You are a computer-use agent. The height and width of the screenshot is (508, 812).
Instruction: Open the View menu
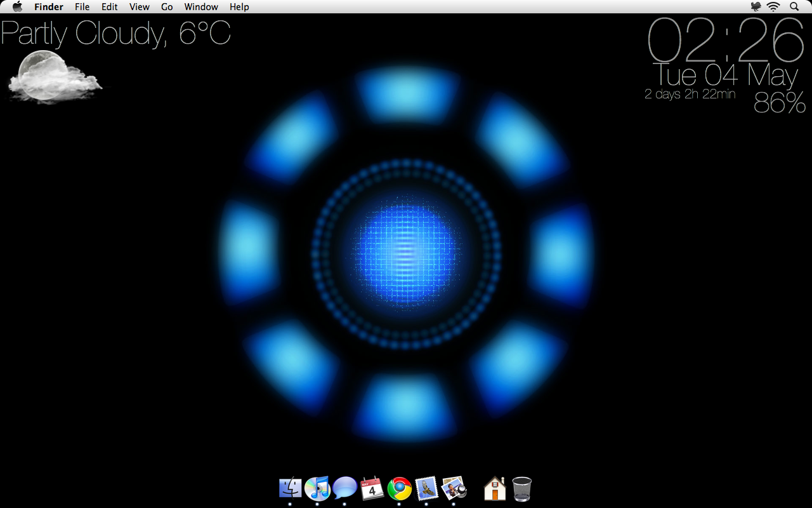click(x=140, y=7)
